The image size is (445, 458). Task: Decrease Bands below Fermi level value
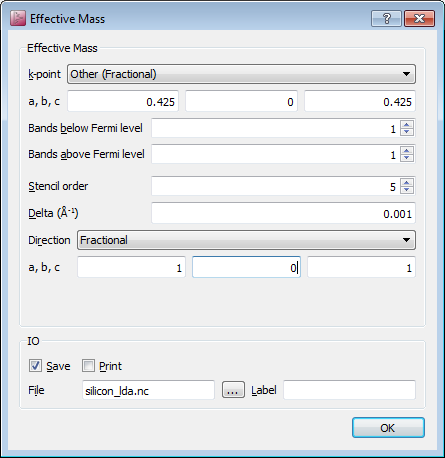406,132
